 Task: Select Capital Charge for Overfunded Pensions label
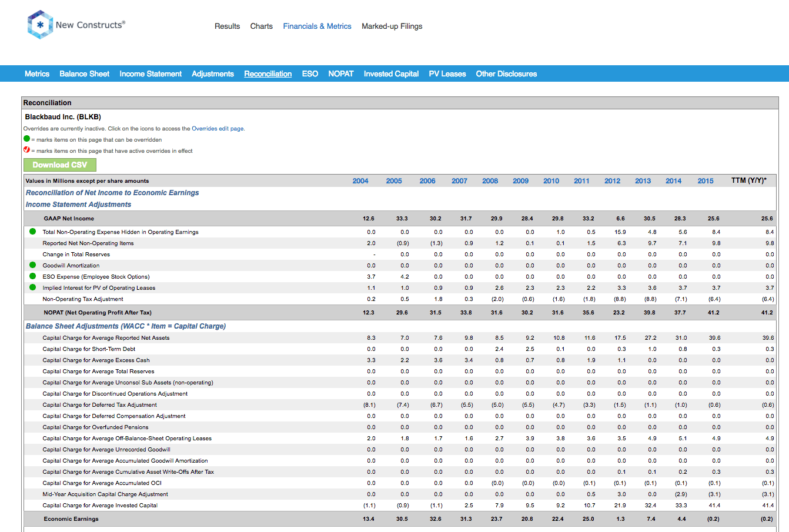pyautogui.click(x=95, y=427)
